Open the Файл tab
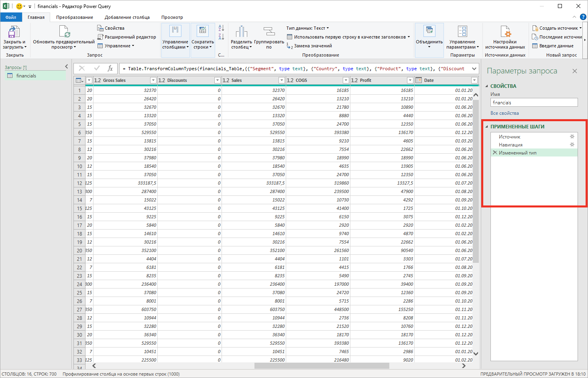This screenshot has width=588, height=378. click(11, 17)
